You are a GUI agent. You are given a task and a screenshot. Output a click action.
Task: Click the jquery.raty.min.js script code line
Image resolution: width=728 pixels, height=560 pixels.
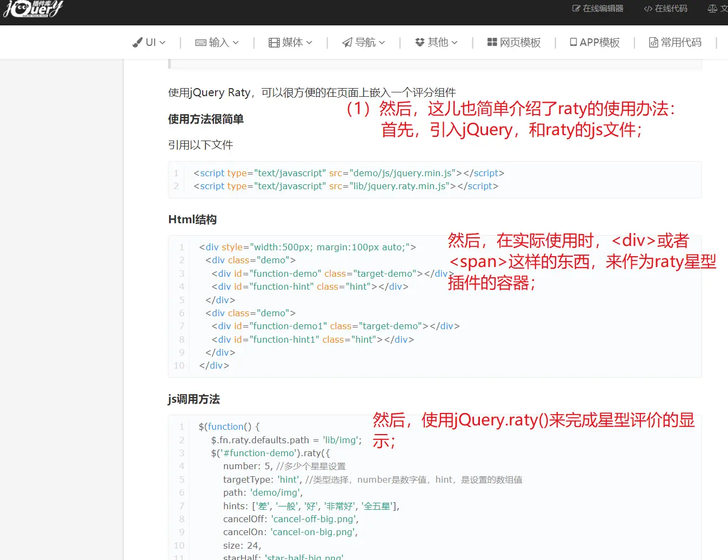(346, 186)
